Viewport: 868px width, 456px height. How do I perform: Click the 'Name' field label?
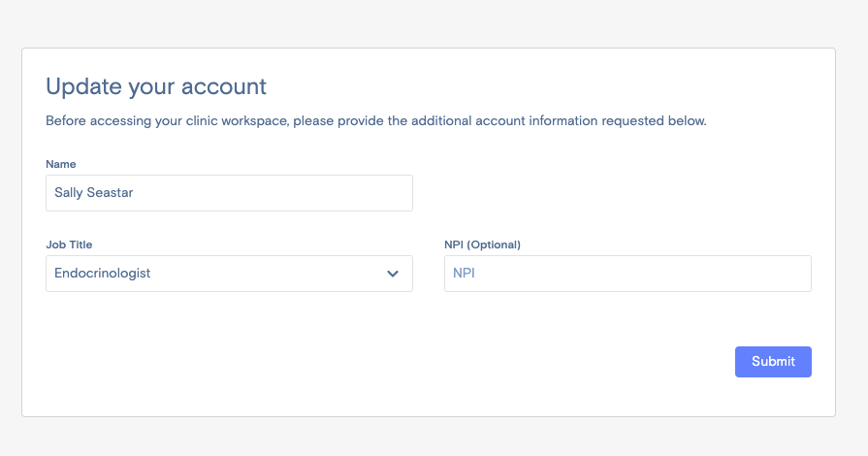(61, 164)
